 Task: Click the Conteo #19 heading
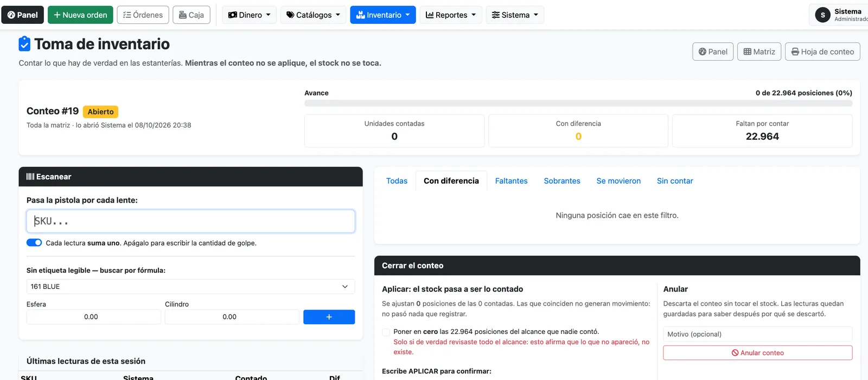click(x=53, y=111)
